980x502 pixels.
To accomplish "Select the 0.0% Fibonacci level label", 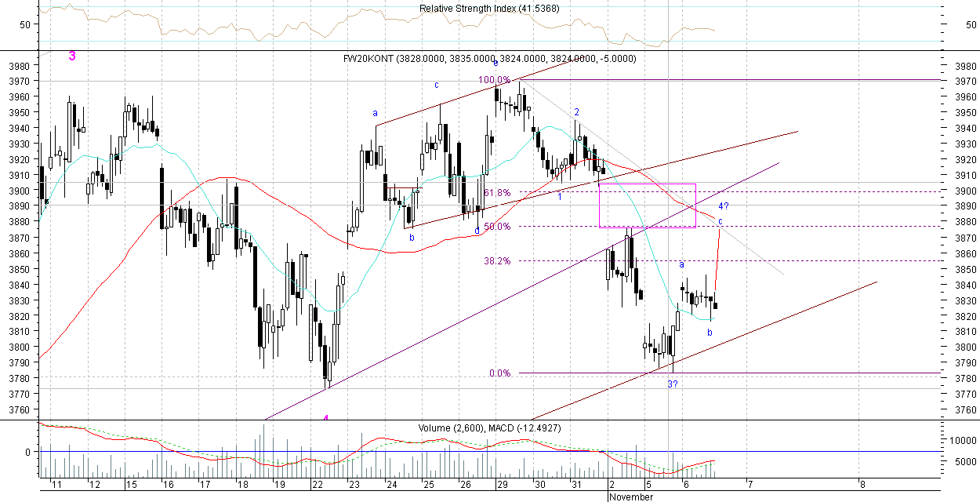I will tap(499, 373).
